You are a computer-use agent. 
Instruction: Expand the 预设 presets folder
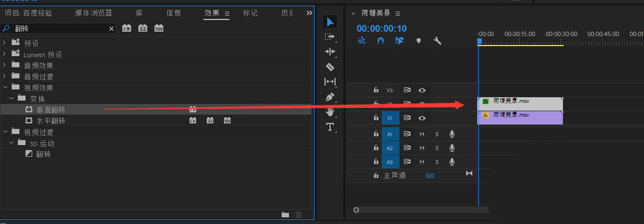pos(5,43)
